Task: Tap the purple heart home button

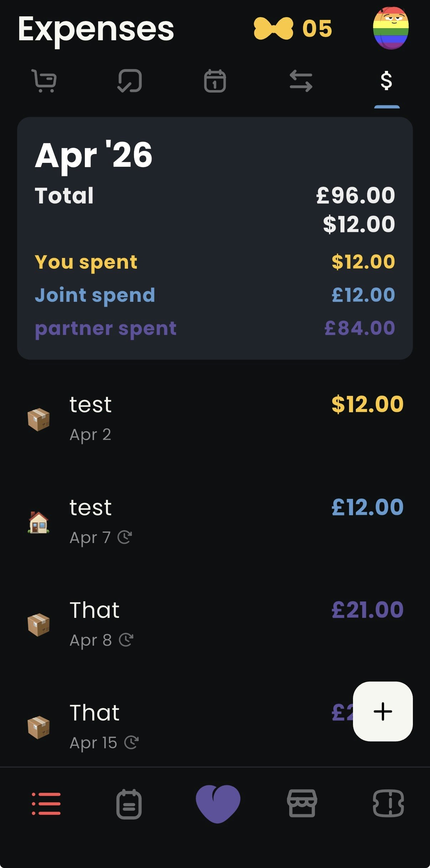Action: [218, 804]
